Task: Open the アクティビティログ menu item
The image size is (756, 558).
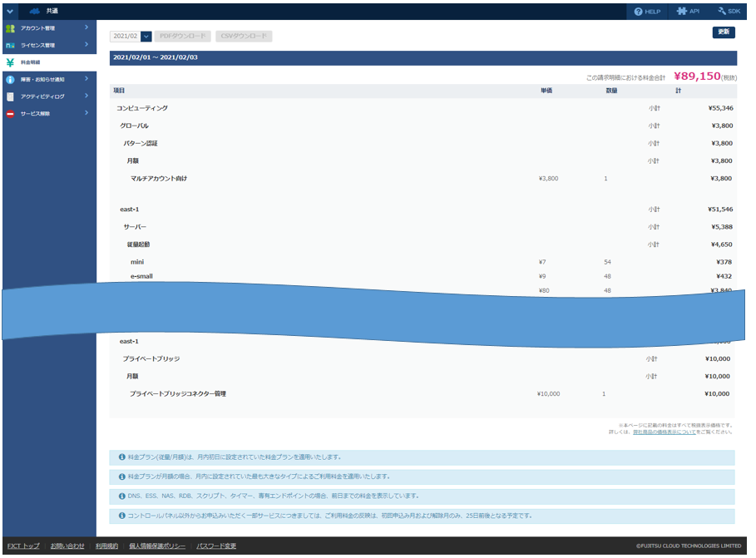Action: (x=42, y=96)
